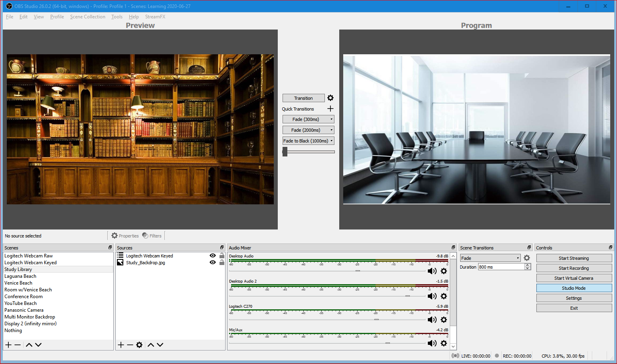Viewport: 617px width, 364px height.
Task: Mute the Logitech C270 audio source
Action: click(432, 319)
